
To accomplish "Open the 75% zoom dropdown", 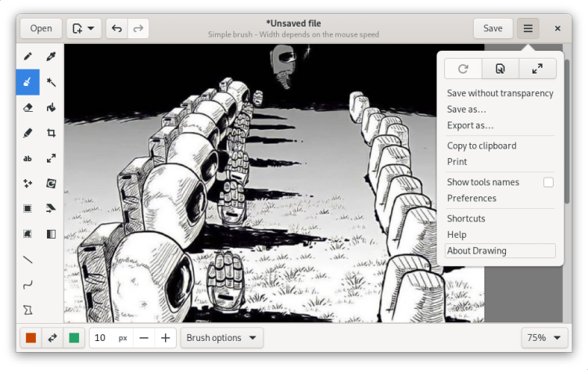I will pyautogui.click(x=545, y=338).
